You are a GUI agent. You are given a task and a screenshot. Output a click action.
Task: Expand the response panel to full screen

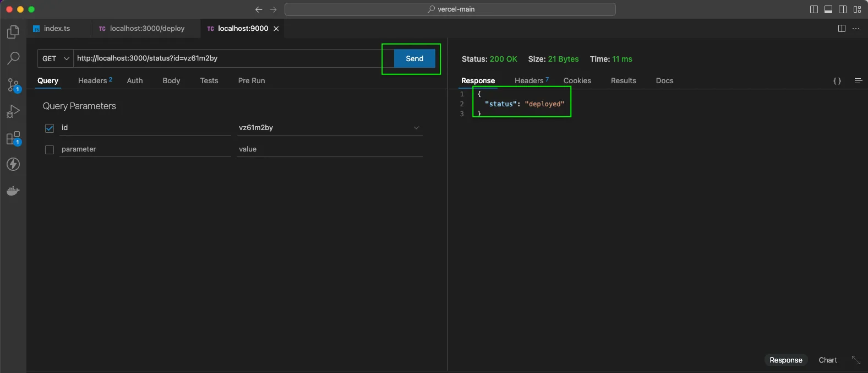point(856,360)
